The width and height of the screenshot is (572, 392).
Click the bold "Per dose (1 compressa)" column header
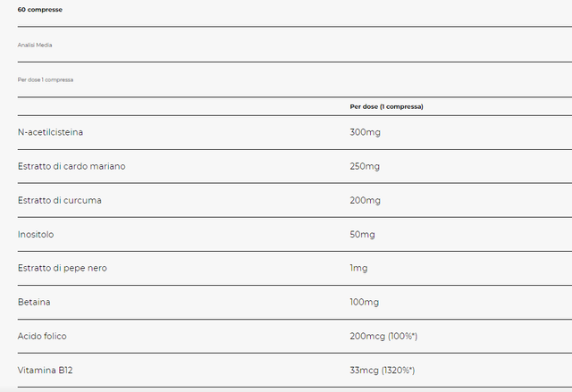(386, 106)
